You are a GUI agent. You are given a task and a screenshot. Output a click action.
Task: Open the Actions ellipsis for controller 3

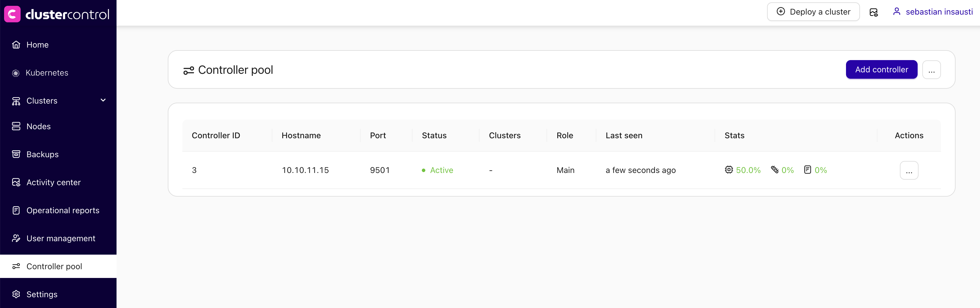tap(909, 170)
